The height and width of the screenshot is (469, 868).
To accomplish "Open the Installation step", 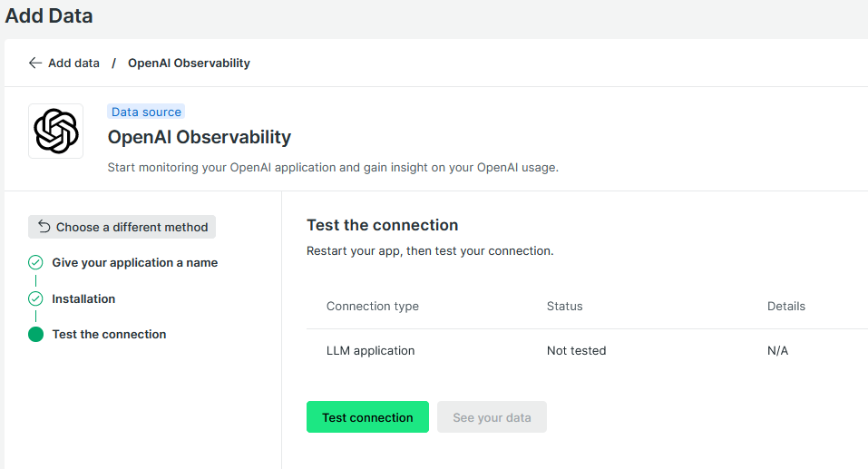I will coord(83,299).
